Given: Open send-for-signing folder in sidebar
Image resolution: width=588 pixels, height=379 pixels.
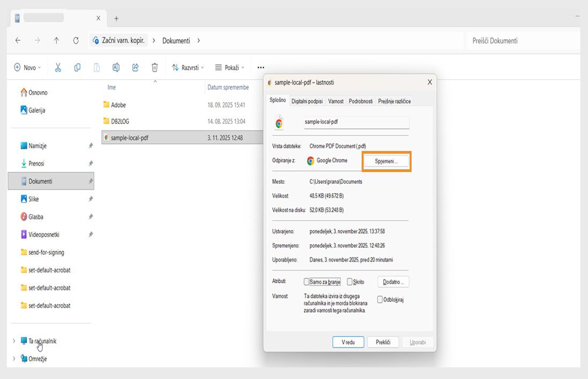Looking at the screenshot, I should [x=42, y=253].
